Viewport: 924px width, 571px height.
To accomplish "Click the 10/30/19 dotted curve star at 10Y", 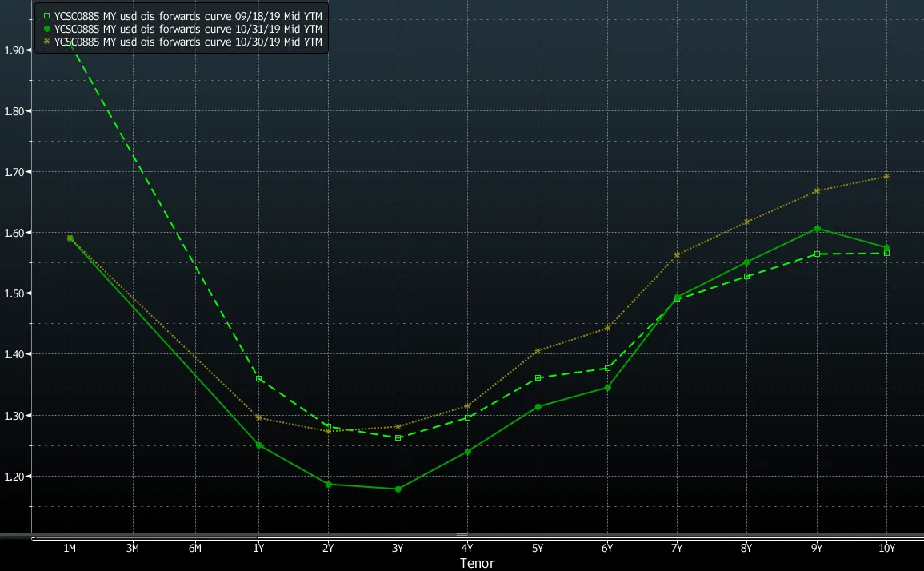I will pyautogui.click(x=886, y=176).
